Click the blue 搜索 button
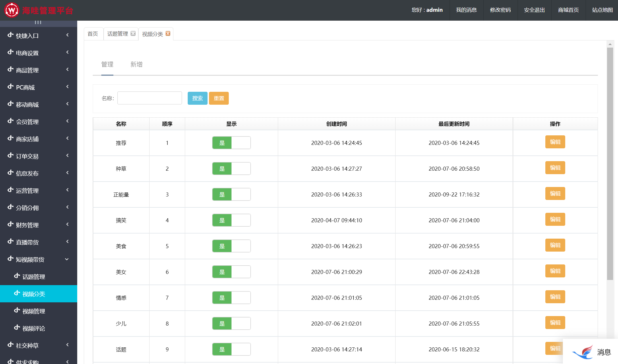Image resolution: width=618 pixels, height=364 pixels. click(x=197, y=98)
